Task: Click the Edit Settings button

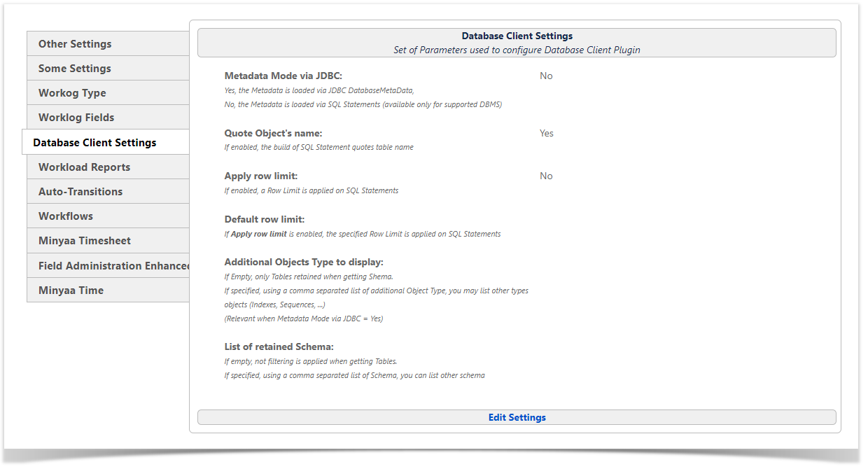Action: pos(517,417)
